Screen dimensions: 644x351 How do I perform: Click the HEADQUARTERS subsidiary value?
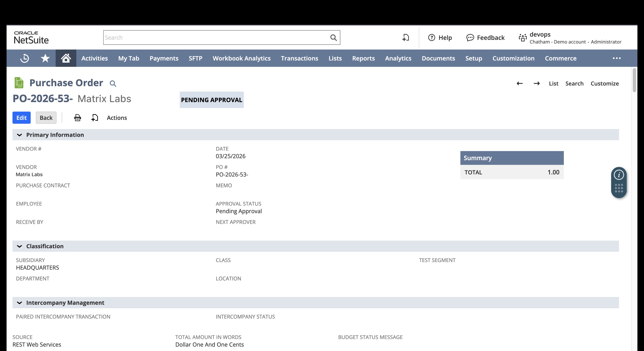pyautogui.click(x=37, y=268)
